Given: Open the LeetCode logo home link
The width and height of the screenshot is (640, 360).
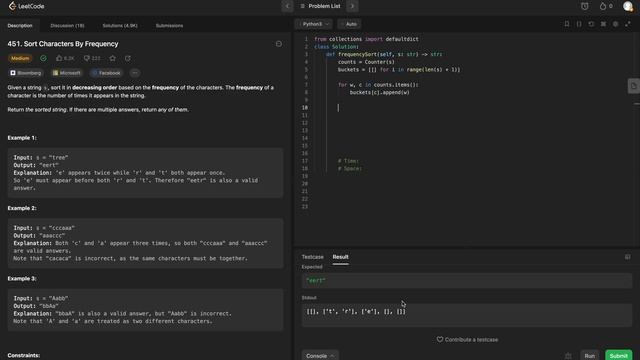Looking at the screenshot, I should pos(26,6).
